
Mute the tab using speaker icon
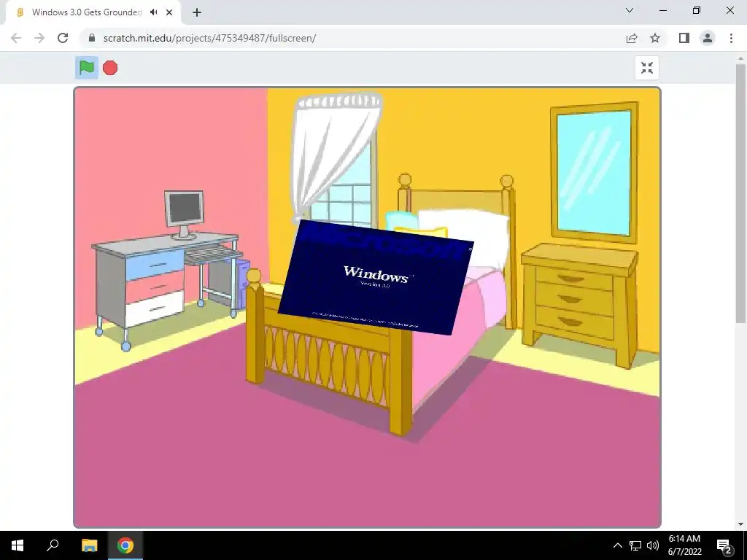153,12
